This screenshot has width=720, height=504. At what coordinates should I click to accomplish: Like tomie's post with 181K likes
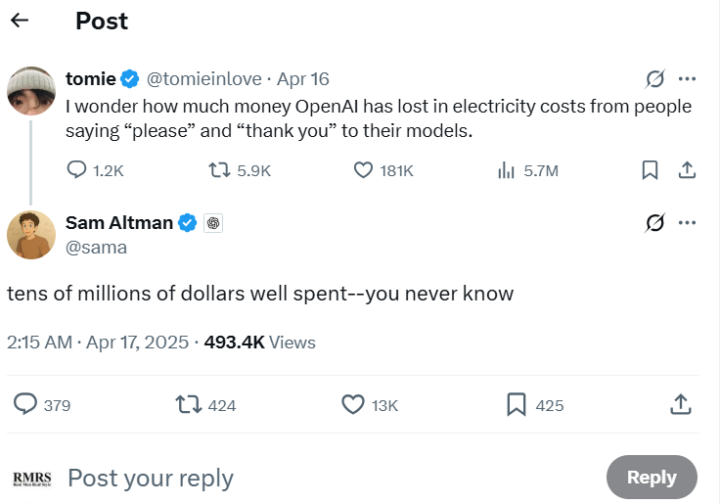[364, 171]
